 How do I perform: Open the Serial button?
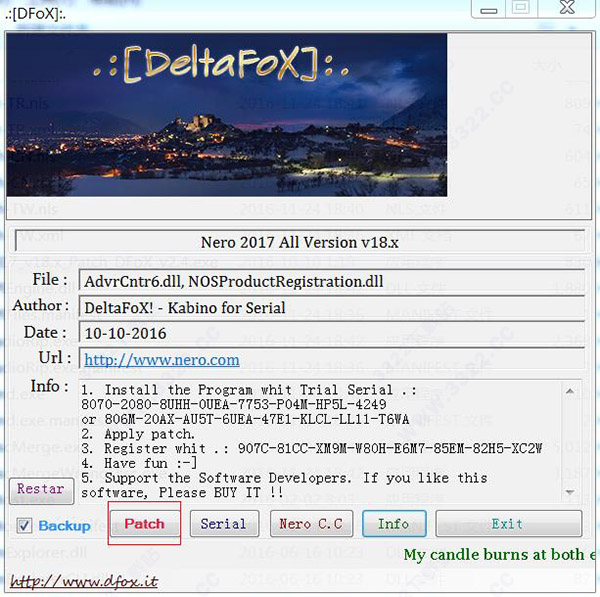(x=224, y=524)
